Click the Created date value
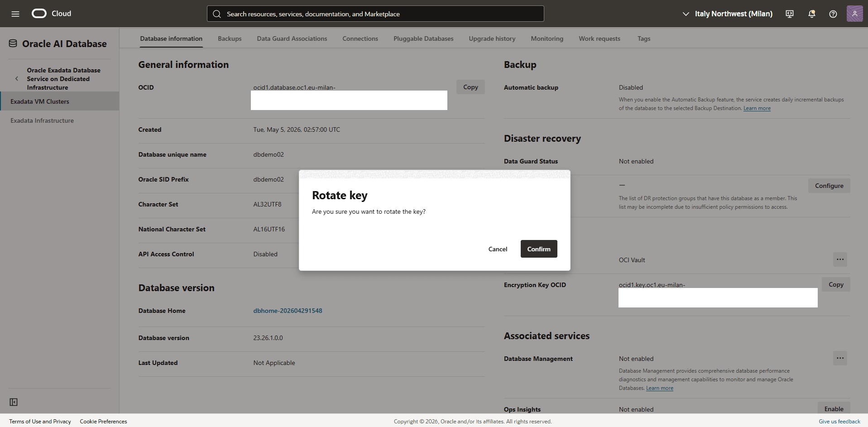Image resolution: width=868 pixels, height=427 pixels. tap(297, 130)
